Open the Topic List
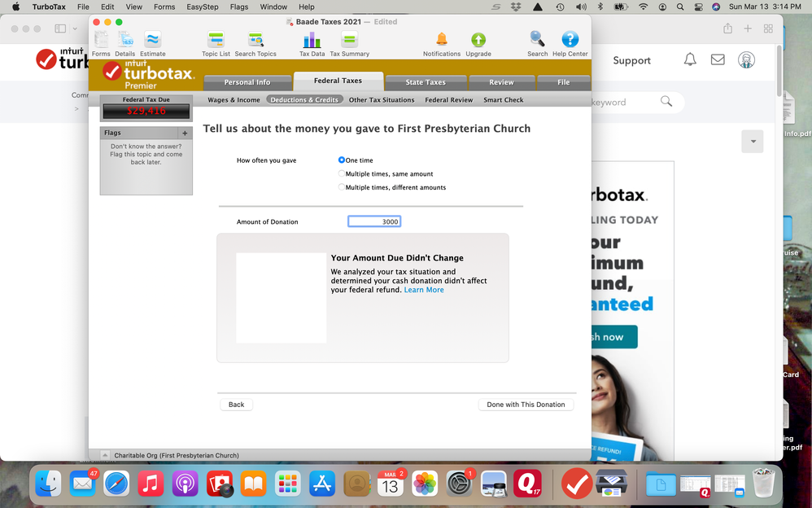This screenshot has height=508, width=812. tap(216, 39)
